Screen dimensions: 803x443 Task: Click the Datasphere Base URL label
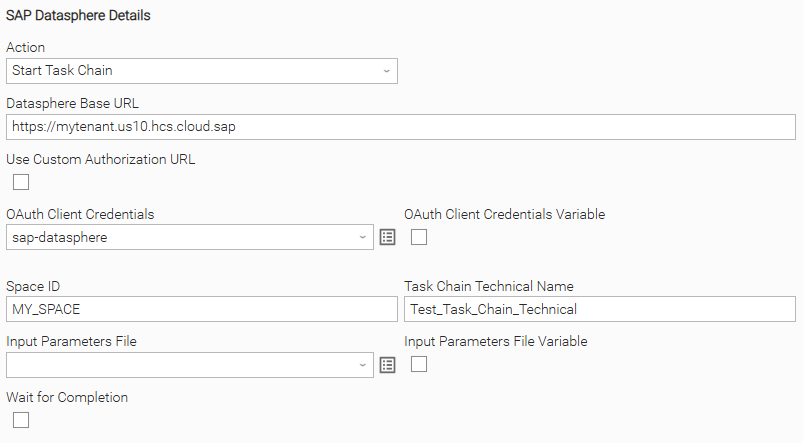[72, 103]
